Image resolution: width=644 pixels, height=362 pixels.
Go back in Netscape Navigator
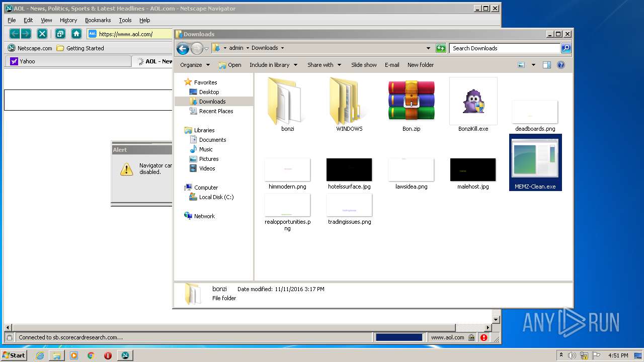point(15,34)
